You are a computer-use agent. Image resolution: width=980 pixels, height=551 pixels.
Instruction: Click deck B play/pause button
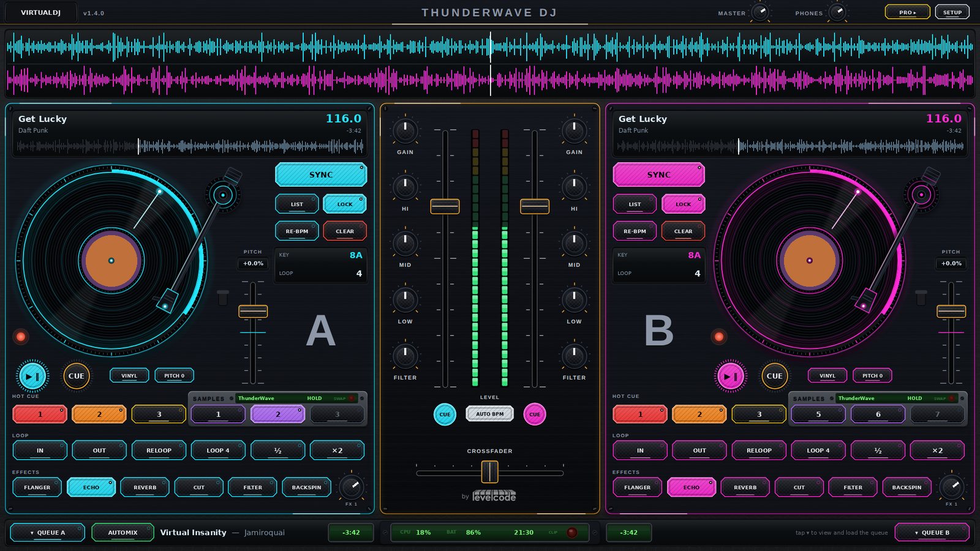tap(731, 376)
